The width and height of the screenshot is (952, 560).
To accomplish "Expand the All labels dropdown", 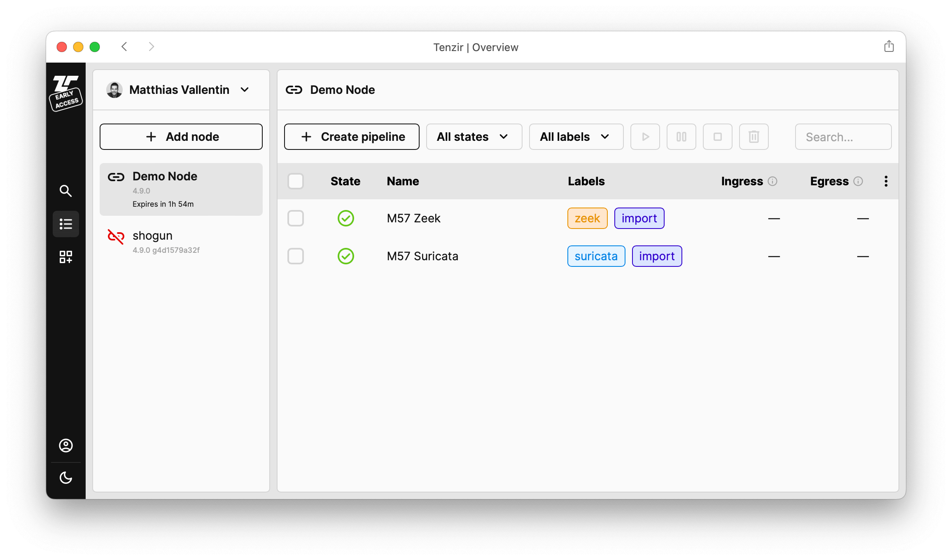I will click(576, 137).
